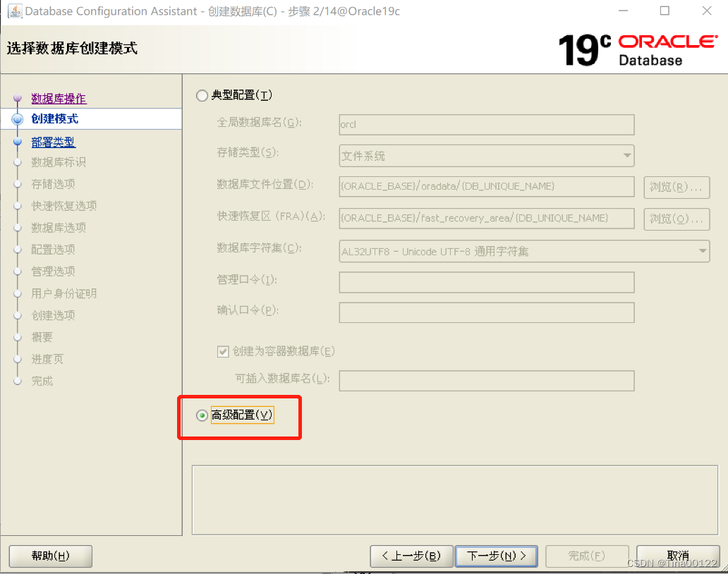Go back with the 上一步(B) button
Viewport: 728px width, 574px height.
411,556
